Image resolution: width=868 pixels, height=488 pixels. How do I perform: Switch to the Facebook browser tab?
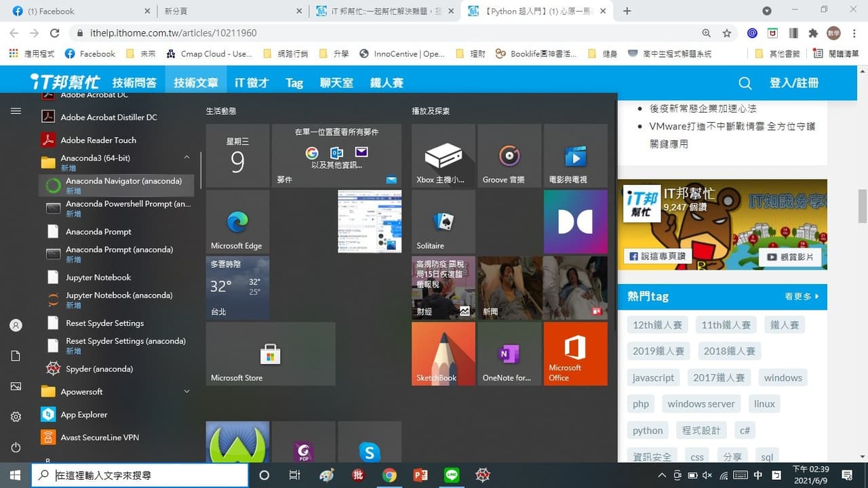(x=81, y=11)
